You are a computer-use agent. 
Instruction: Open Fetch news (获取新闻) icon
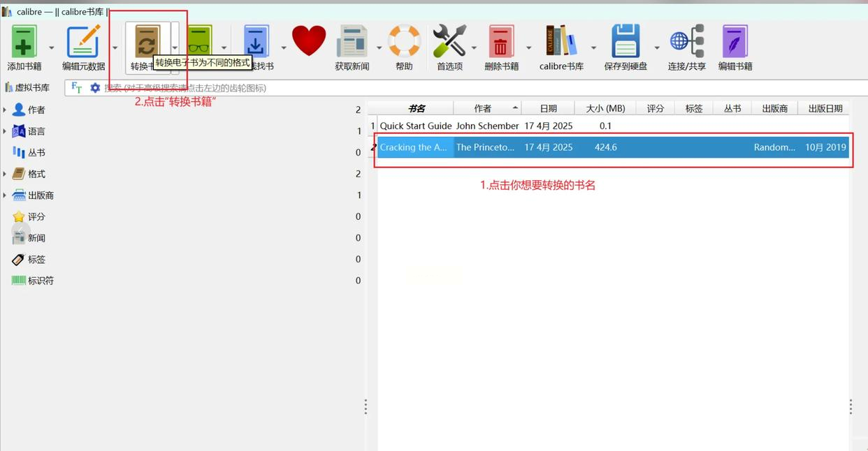point(352,42)
